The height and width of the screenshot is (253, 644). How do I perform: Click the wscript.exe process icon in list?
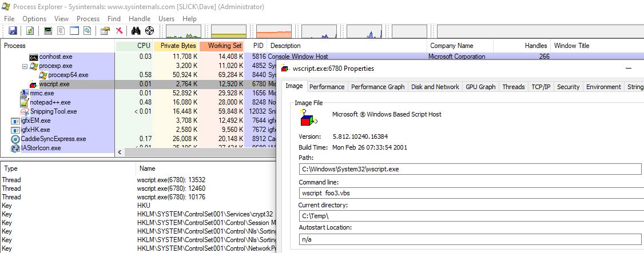point(34,85)
